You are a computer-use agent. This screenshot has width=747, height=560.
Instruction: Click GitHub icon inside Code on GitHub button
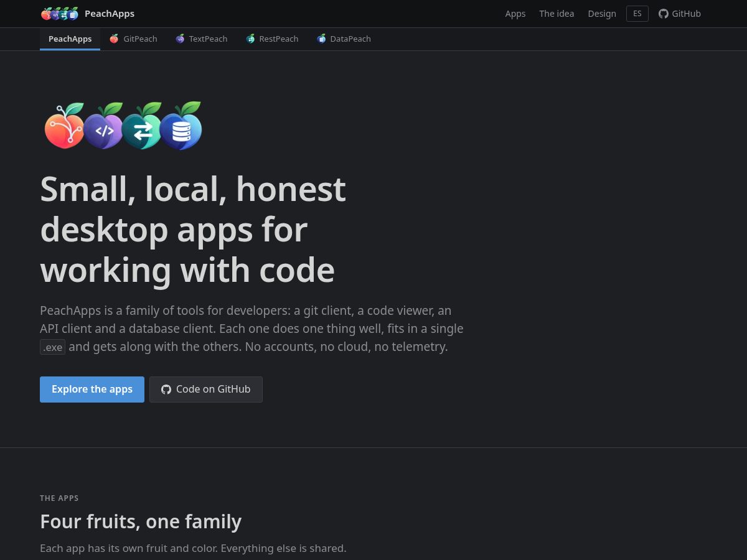166,390
